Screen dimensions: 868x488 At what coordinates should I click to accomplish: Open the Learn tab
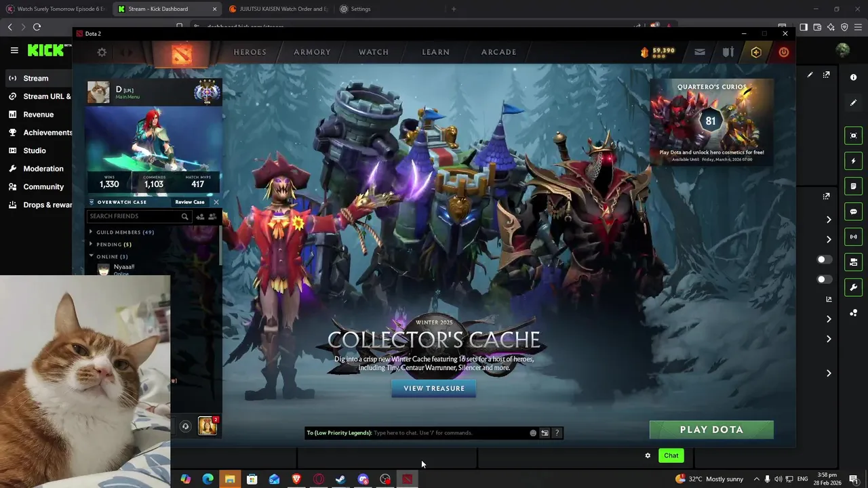click(x=436, y=52)
